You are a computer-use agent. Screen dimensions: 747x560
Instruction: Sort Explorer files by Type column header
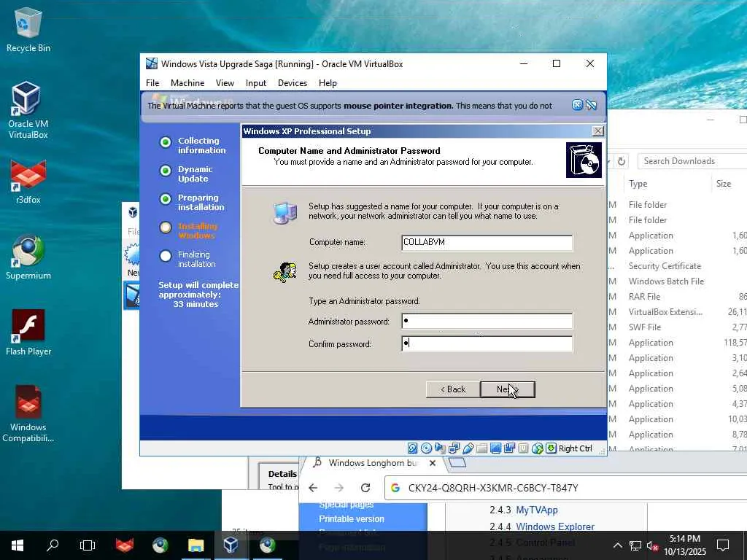638,184
